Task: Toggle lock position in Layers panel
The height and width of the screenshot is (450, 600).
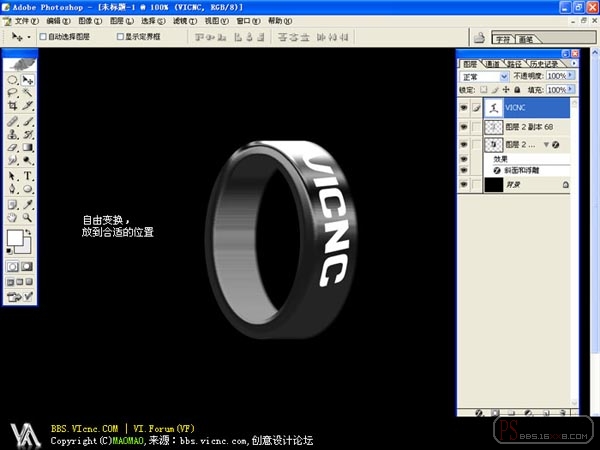Action: pos(506,90)
